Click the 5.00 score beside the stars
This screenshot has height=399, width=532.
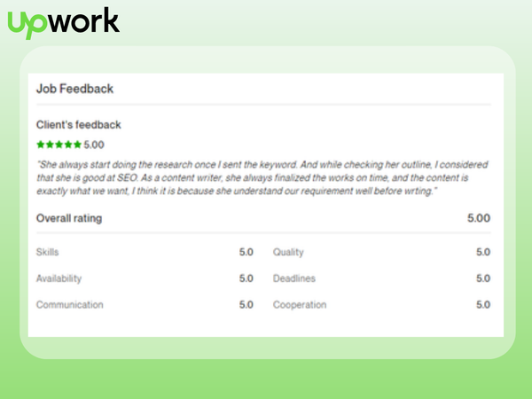coord(94,144)
